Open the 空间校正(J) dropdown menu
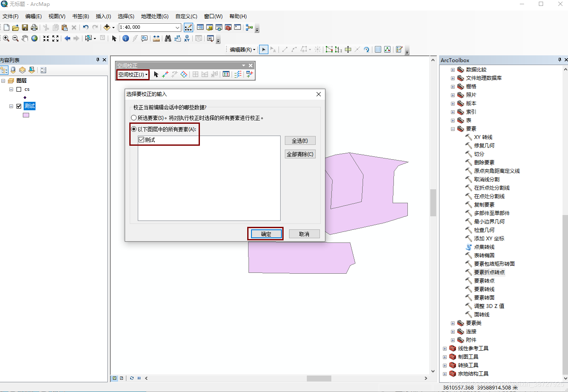568x392 pixels. point(133,75)
